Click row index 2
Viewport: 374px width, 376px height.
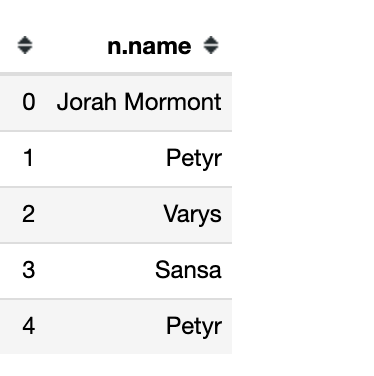(x=29, y=214)
